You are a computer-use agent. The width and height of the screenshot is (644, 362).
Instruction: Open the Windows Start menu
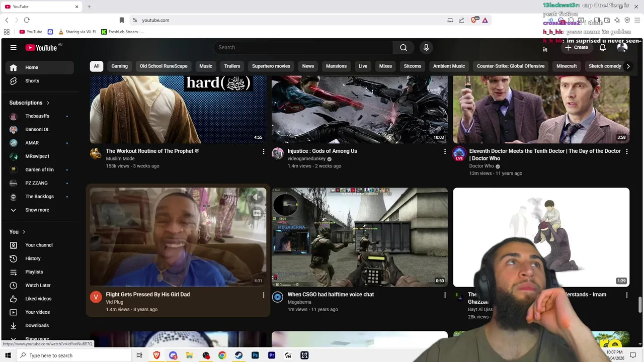coord(8,355)
